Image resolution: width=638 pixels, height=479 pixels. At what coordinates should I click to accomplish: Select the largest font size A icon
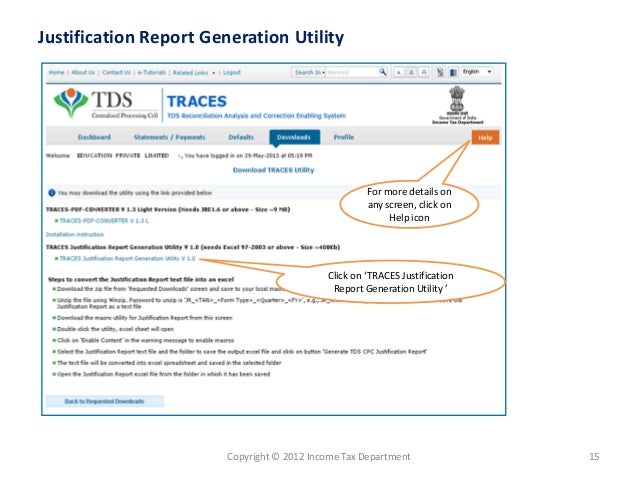424,72
